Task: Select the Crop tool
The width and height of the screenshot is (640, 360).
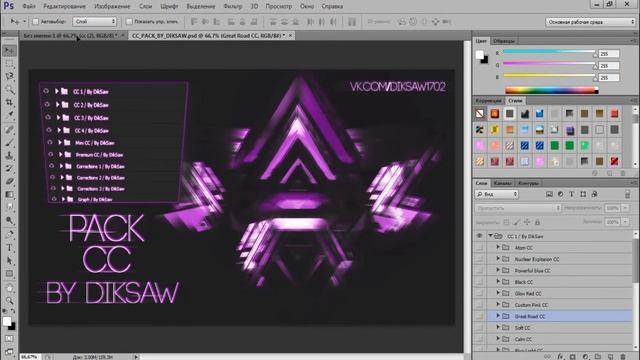Action: point(9,102)
